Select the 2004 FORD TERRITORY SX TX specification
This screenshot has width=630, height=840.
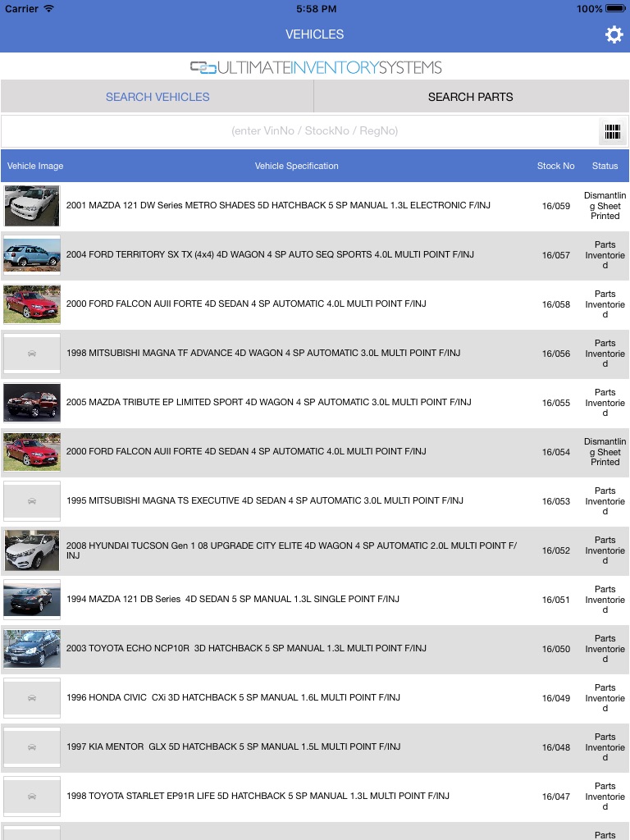point(270,254)
